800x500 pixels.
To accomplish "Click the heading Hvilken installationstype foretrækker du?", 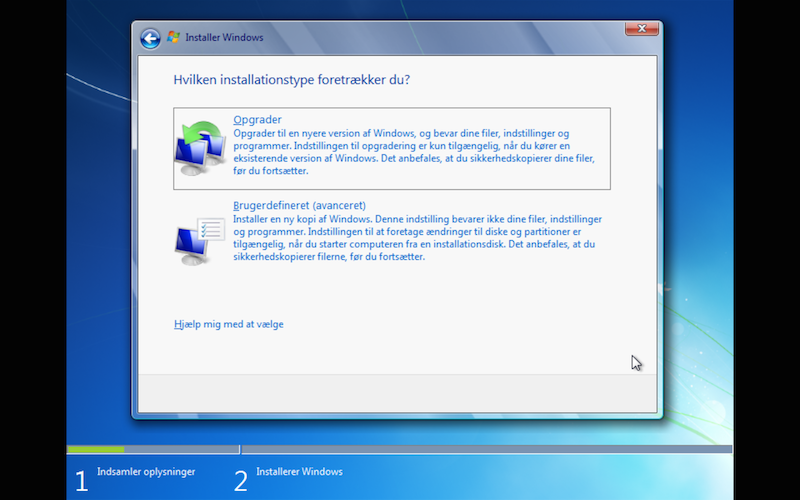I will click(291, 80).
